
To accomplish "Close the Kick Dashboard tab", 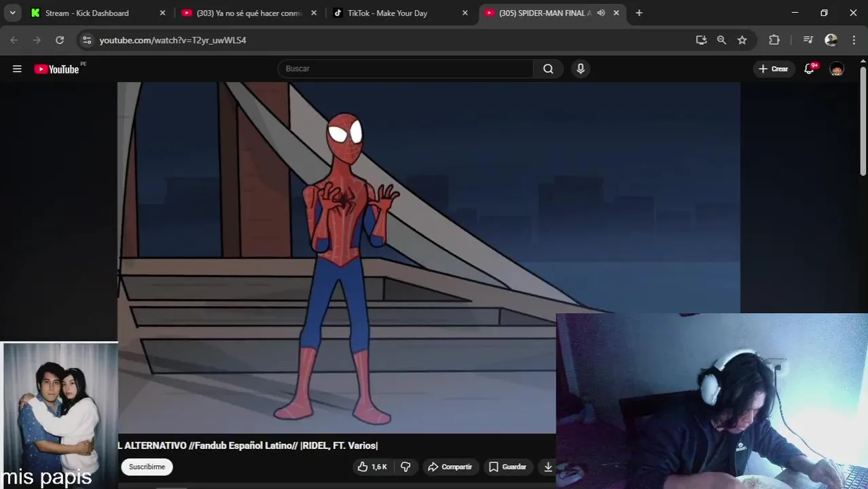I will (162, 13).
